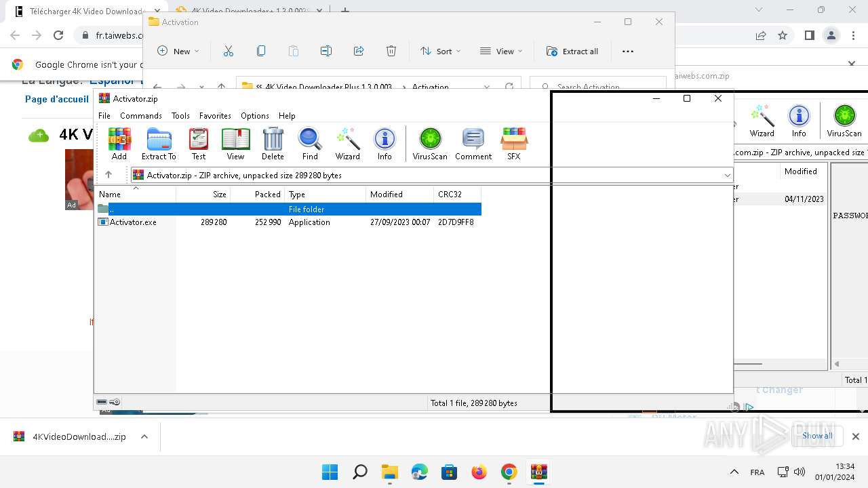868x488 pixels.
Task: Open Extract To in Activator.zip WinRAR toolbar
Action: pyautogui.click(x=159, y=144)
